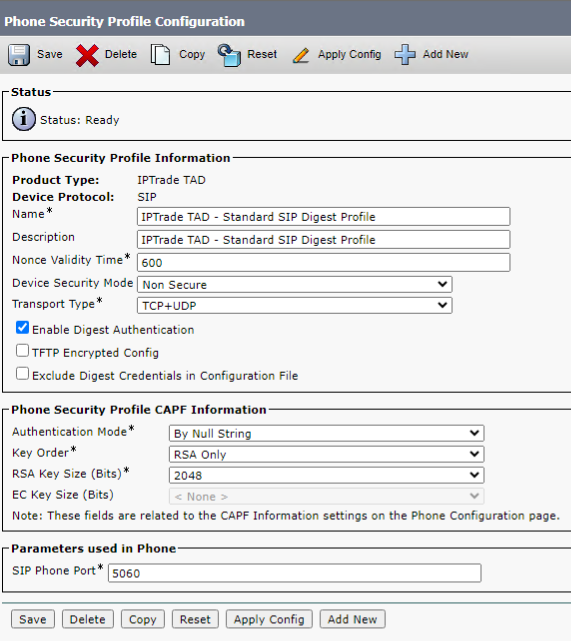Click the bottom Save button
Viewport: 571px width, 641px height.
(33, 619)
